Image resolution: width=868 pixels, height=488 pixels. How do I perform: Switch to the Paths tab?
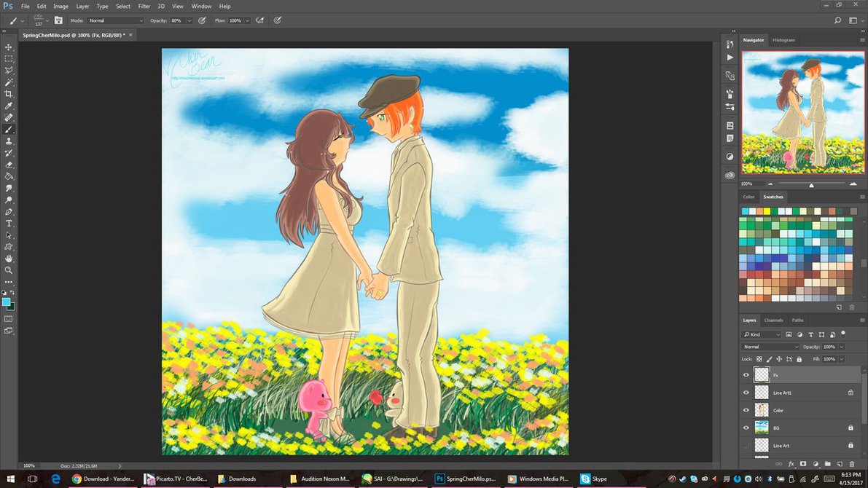pyautogui.click(x=798, y=320)
